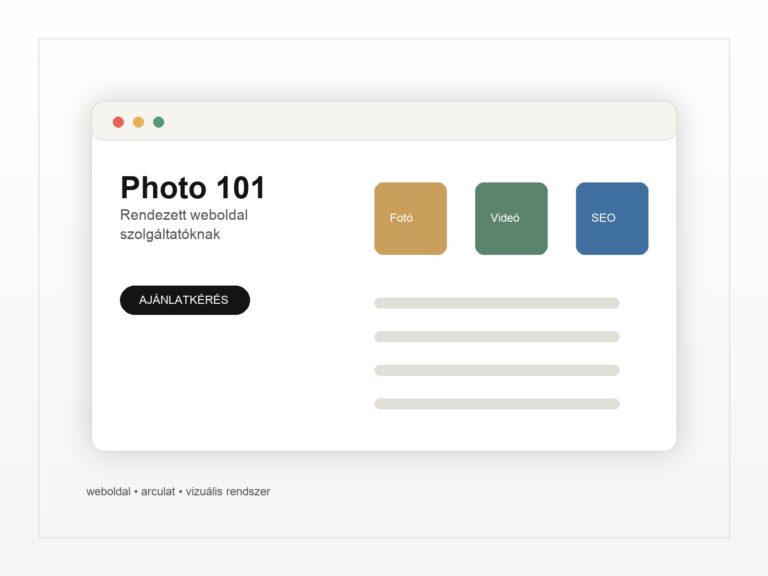
Task: Select the Photo 101 heading
Action: click(192, 188)
